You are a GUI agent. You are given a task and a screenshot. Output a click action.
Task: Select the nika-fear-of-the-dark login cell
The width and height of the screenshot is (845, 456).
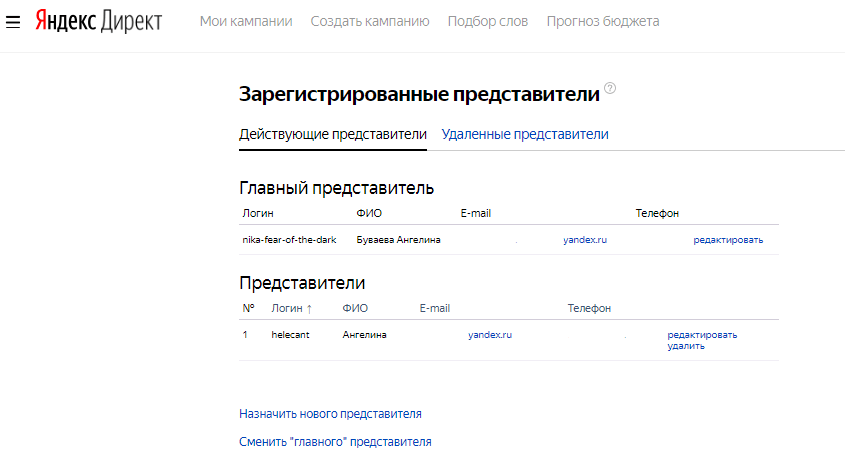(x=289, y=240)
